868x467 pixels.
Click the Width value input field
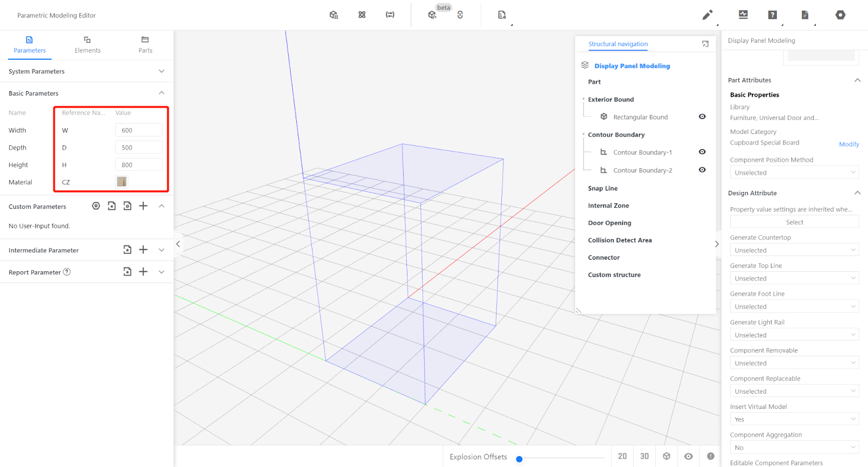click(x=138, y=130)
